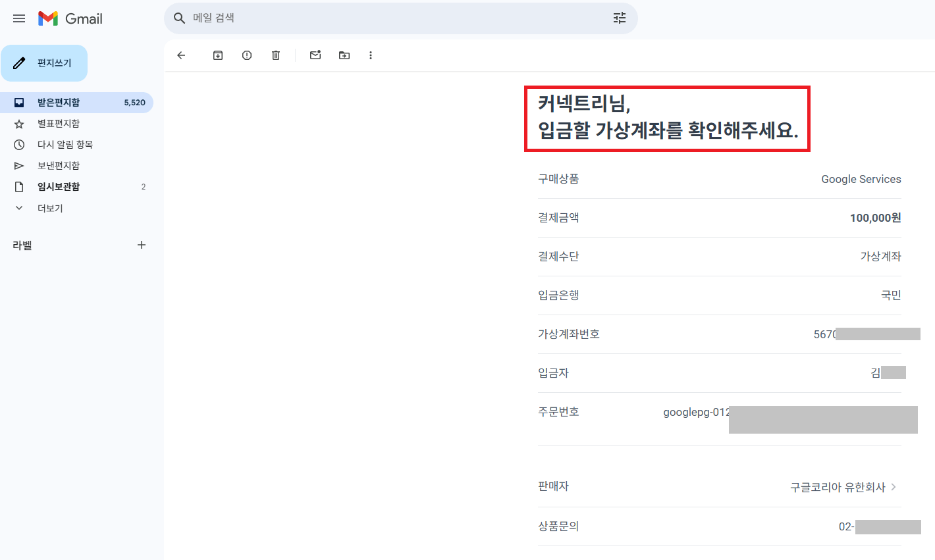Click the 주문번호 row label
This screenshot has height=560, width=935.
coord(558,412)
